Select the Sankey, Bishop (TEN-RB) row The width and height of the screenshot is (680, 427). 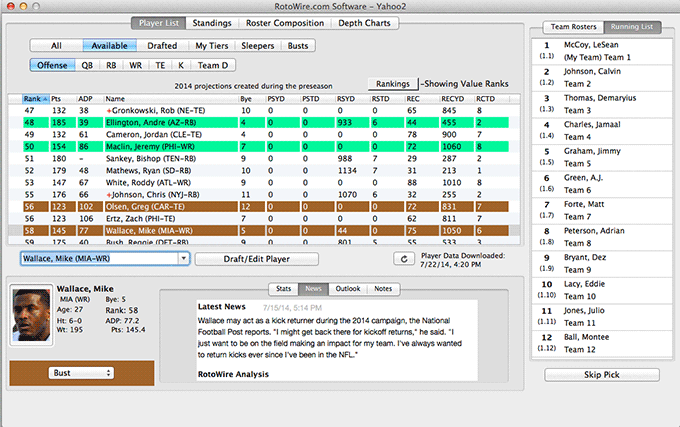265,159
